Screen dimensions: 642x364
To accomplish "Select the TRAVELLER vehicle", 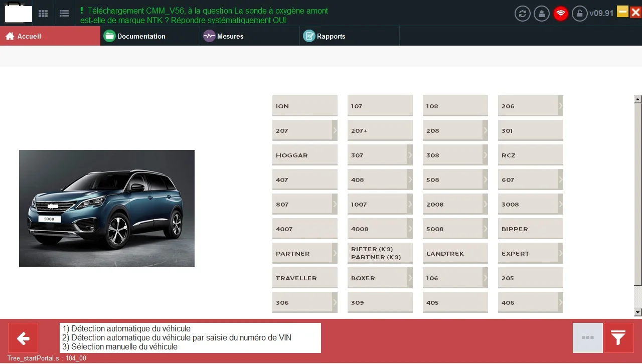I will [305, 278].
